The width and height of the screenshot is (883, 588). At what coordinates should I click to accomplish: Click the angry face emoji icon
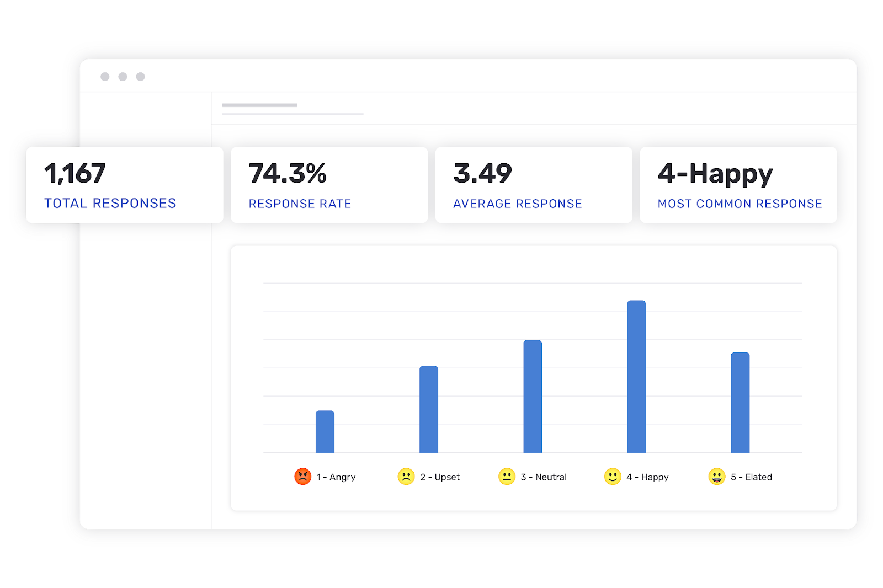coord(302,476)
